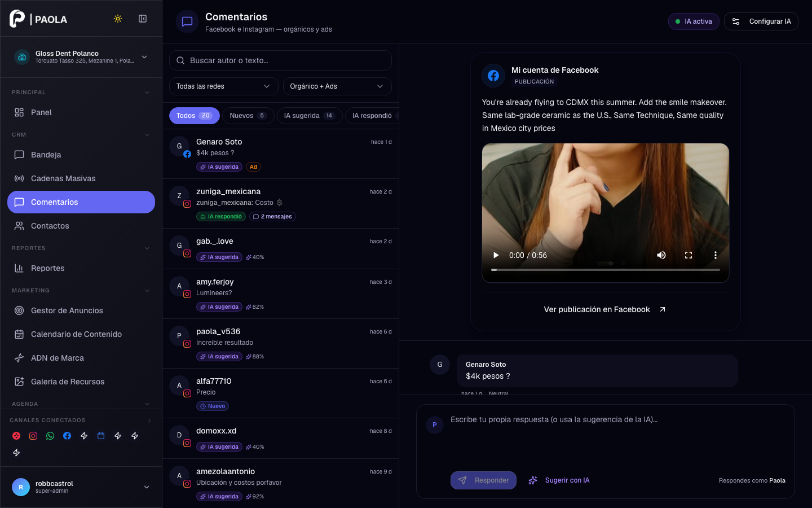Click the PAOLA logo icon

click(x=17, y=19)
